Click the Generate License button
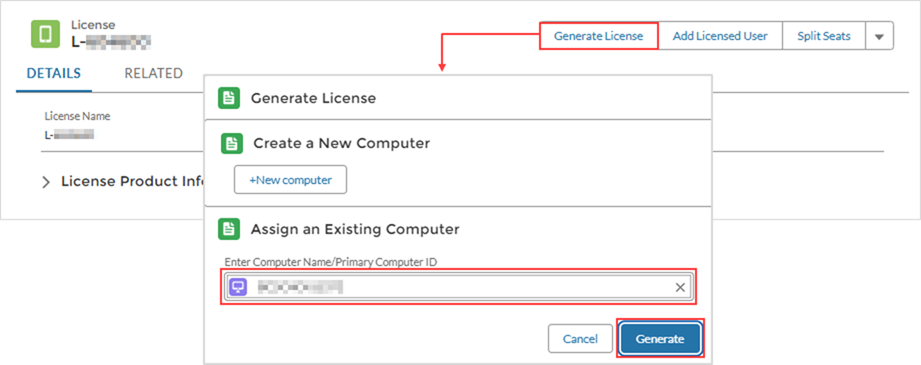The width and height of the screenshot is (921, 365). (599, 36)
